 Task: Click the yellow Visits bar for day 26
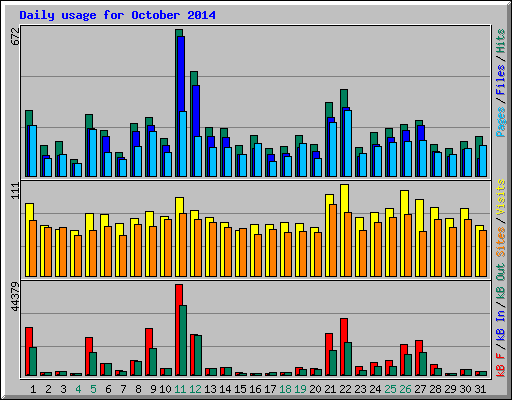pyautogui.click(x=402, y=233)
